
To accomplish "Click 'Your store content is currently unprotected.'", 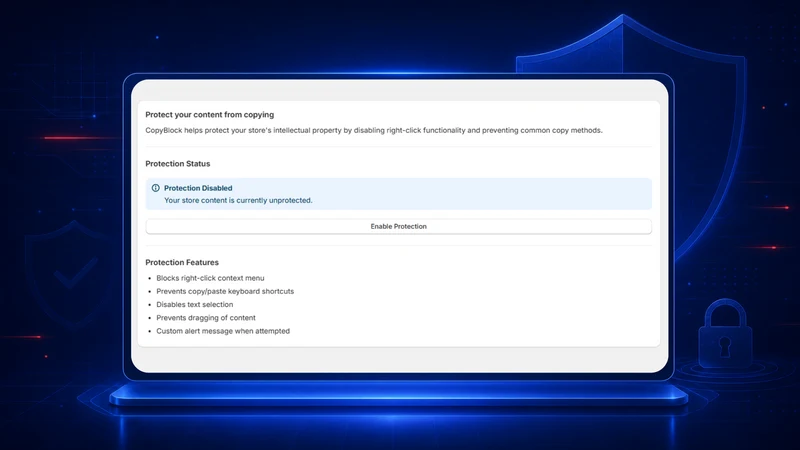I will click(238, 201).
